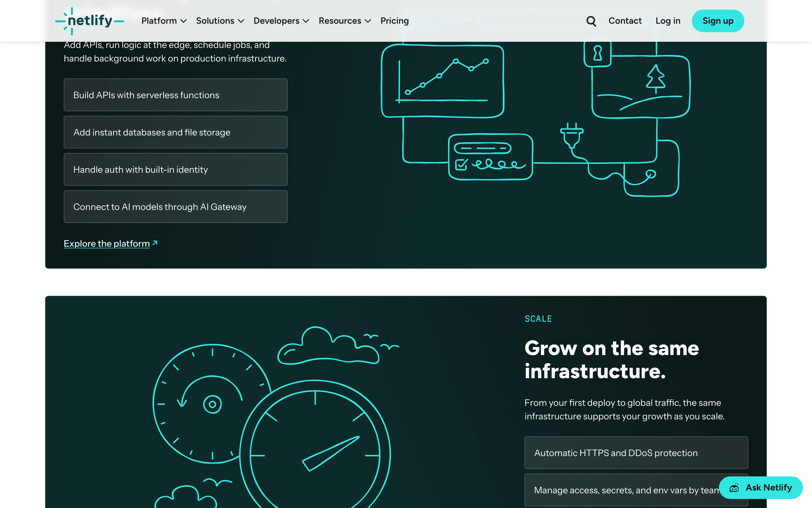Expand the Platform menu
The image size is (812, 508).
(x=164, y=21)
